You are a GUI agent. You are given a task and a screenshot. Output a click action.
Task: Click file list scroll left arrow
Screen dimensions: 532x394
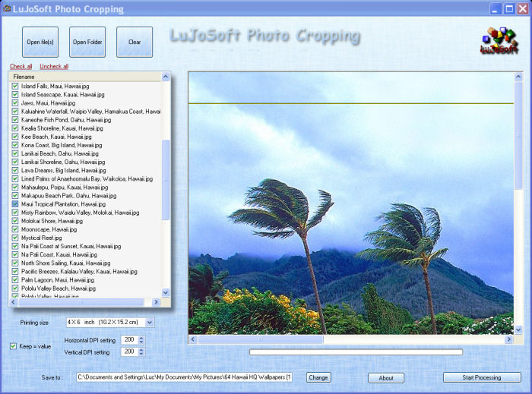pyautogui.click(x=14, y=302)
